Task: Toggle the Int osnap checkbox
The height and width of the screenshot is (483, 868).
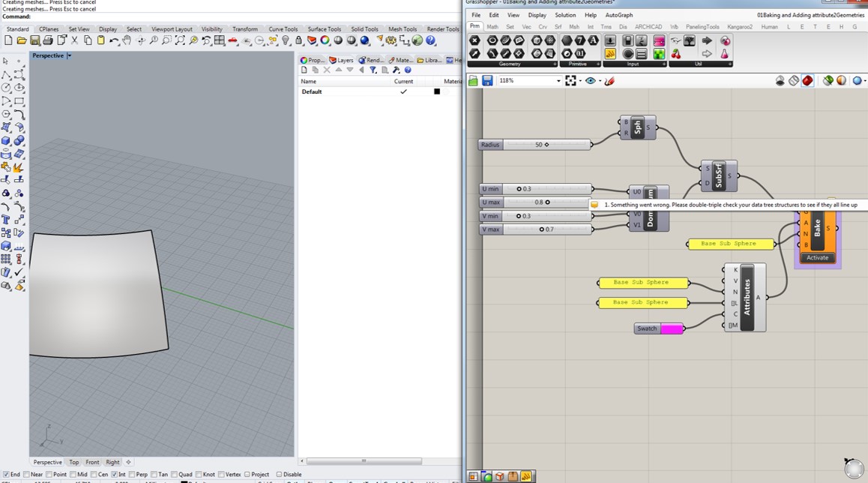Action: pyautogui.click(x=114, y=474)
